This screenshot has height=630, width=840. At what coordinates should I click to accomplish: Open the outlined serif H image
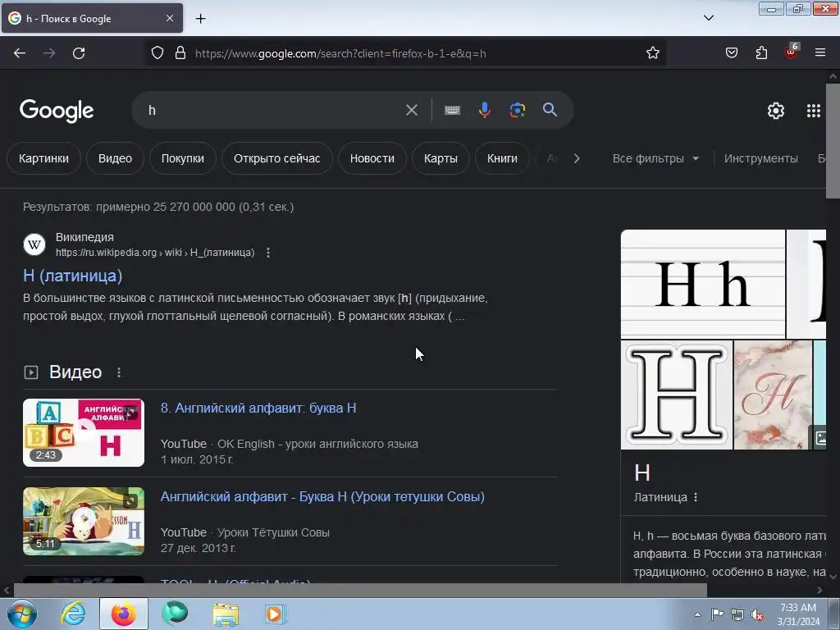coord(677,395)
